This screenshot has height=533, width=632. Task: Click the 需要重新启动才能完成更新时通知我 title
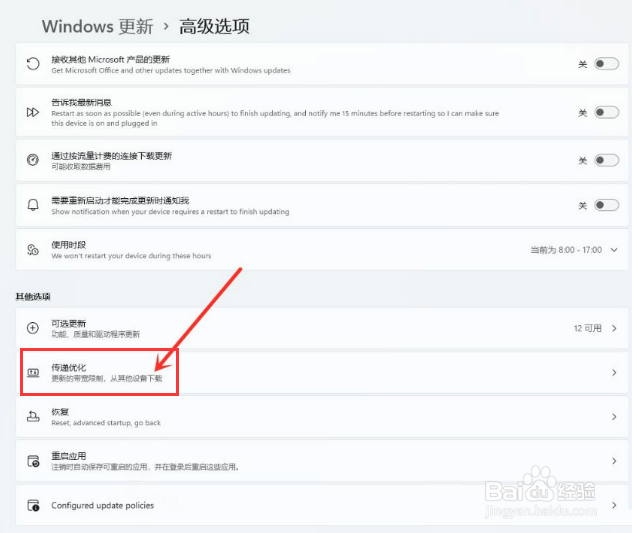120,200
